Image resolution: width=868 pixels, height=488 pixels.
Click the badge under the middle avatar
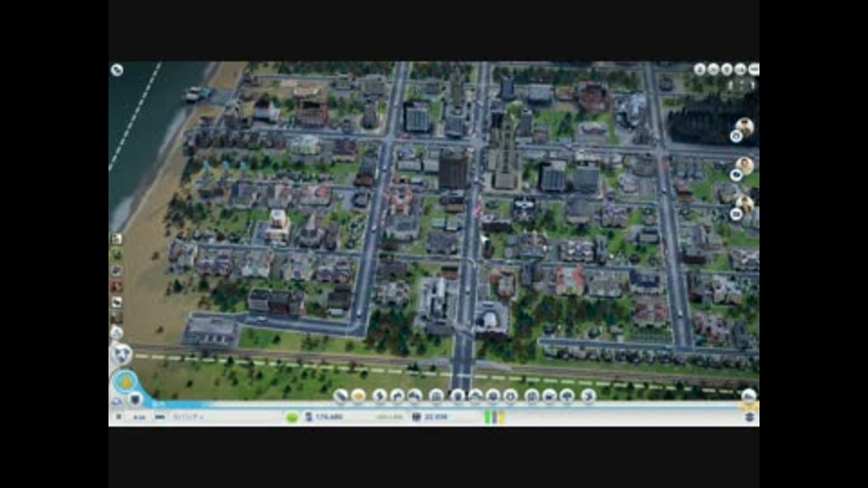(736, 174)
